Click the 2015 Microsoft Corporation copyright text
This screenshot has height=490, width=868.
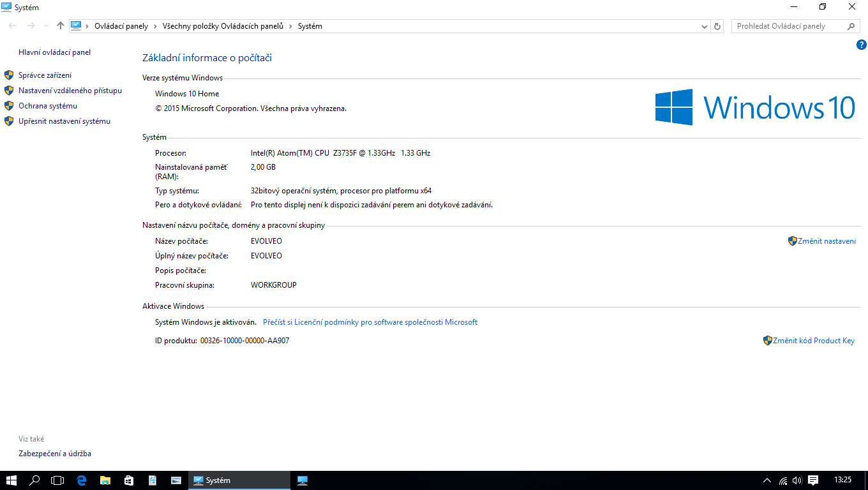tap(251, 108)
